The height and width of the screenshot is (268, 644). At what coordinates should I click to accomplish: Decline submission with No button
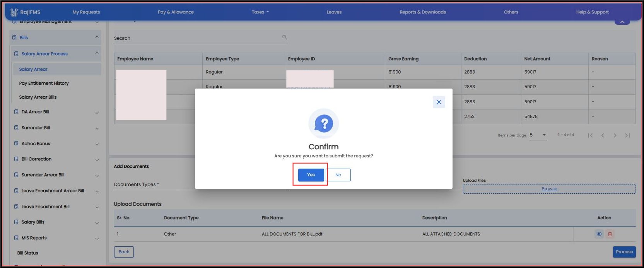point(338,175)
